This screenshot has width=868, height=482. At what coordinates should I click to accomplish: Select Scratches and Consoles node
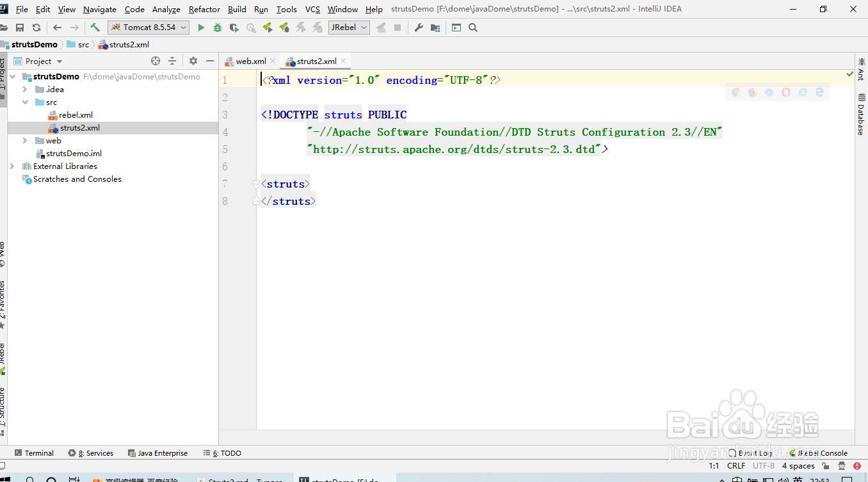77,179
